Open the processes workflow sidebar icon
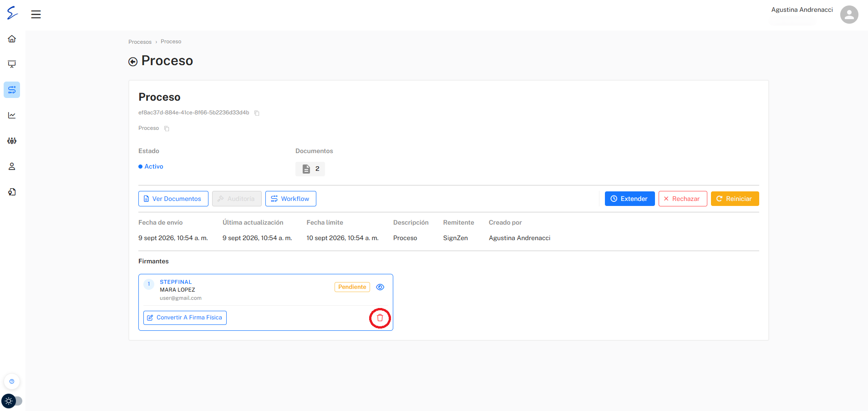Viewport: 868px width, 411px height. click(x=12, y=90)
